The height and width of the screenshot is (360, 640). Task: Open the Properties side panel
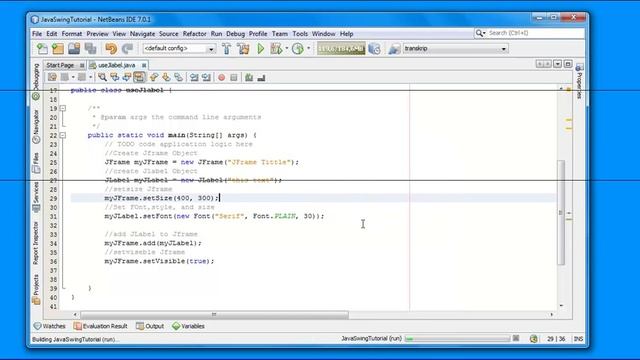579,81
